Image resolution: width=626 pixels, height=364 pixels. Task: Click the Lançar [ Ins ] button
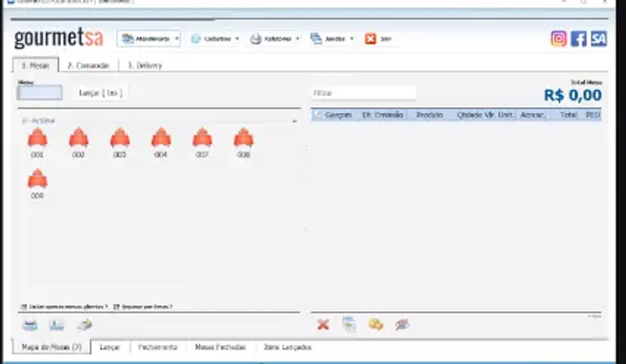point(101,93)
